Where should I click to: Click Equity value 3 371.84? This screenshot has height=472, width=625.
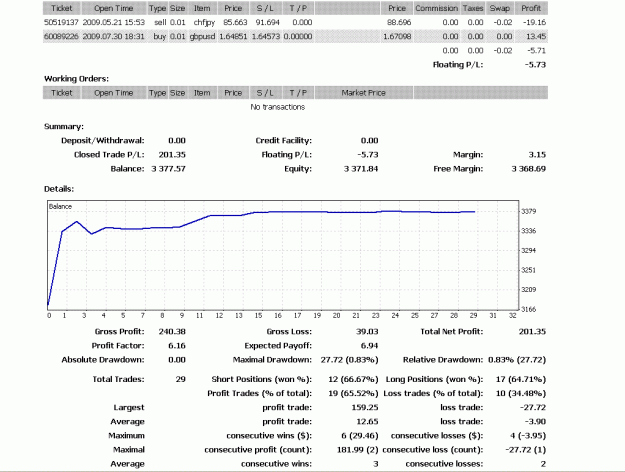click(361, 169)
